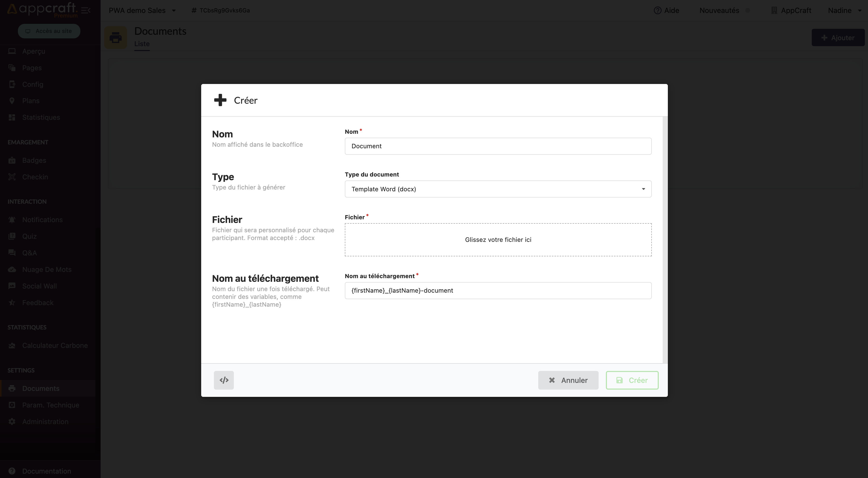868x478 pixels.
Task: Open the Type du document dropdown
Action: (498, 189)
